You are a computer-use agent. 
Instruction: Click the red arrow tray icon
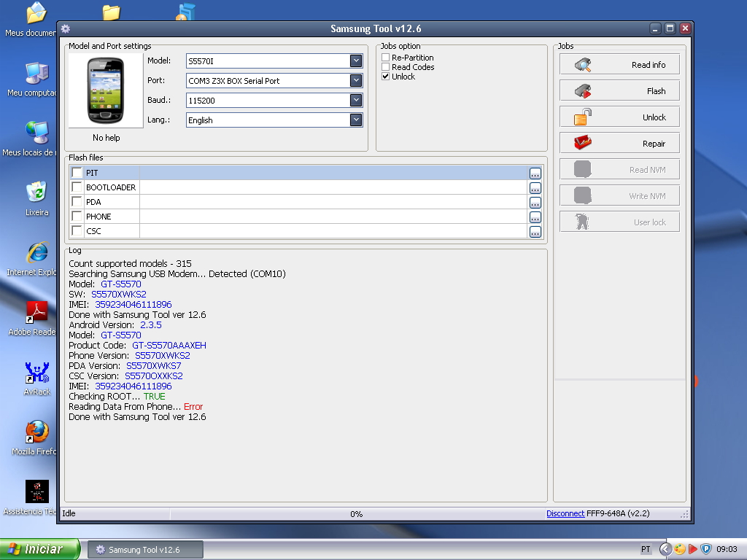point(693,549)
